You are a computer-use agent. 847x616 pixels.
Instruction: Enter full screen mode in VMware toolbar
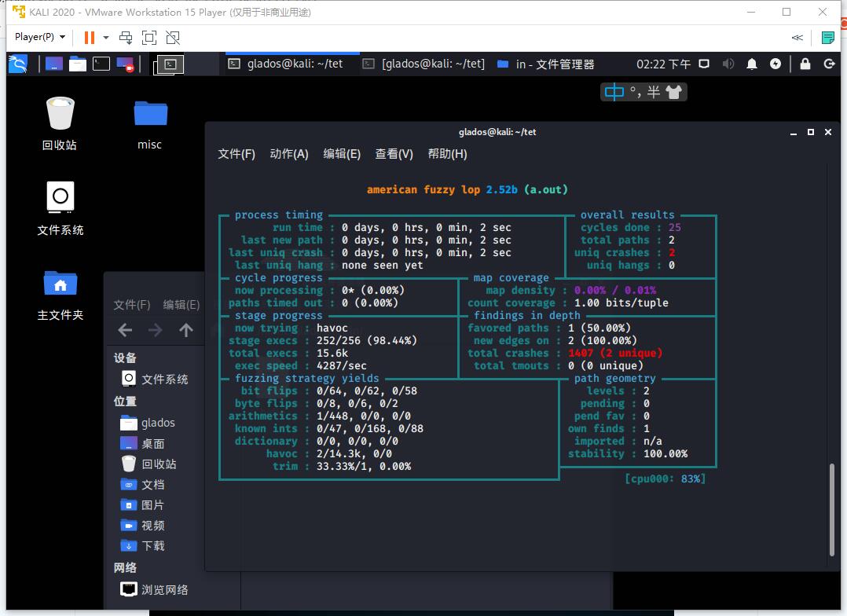click(x=149, y=37)
